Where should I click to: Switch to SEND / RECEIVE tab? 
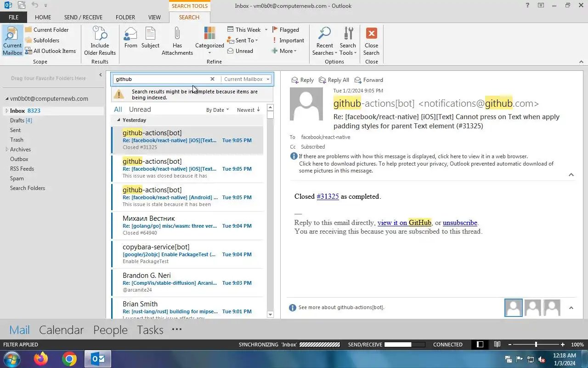click(83, 17)
